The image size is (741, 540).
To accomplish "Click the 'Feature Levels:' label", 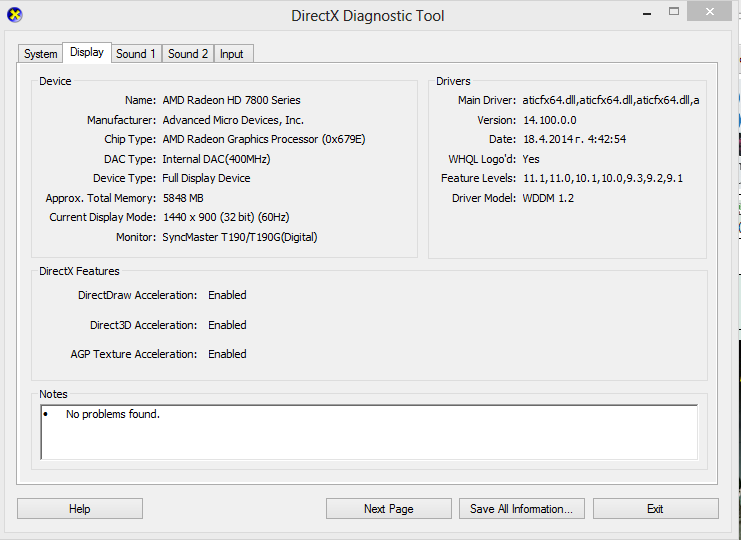I will [x=478, y=179].
